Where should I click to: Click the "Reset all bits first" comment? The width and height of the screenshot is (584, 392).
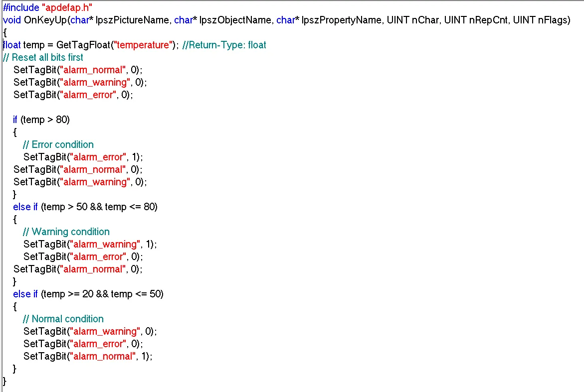[x=43, y=57]
